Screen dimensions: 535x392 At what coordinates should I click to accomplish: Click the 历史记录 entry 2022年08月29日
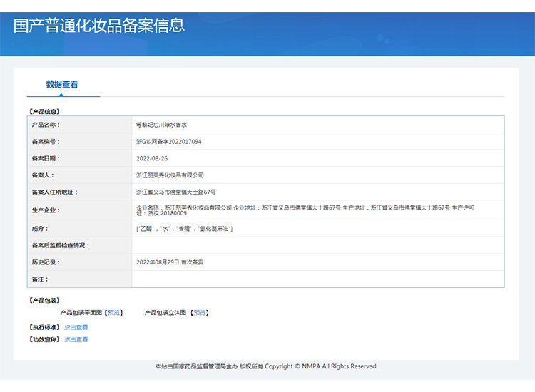[158, 262]
